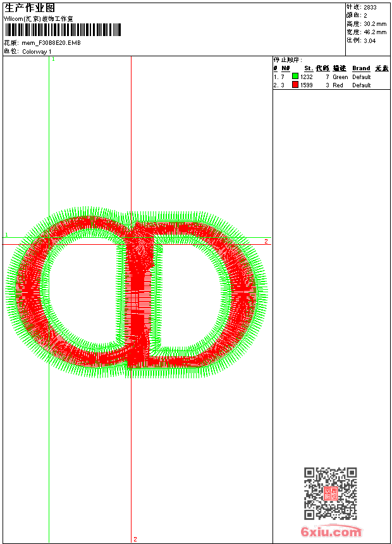The width and height of the screenshot is (392, 544).
Task: Click red marker "2" at the right of the horizontal line
Action: [x=266, y=241]
